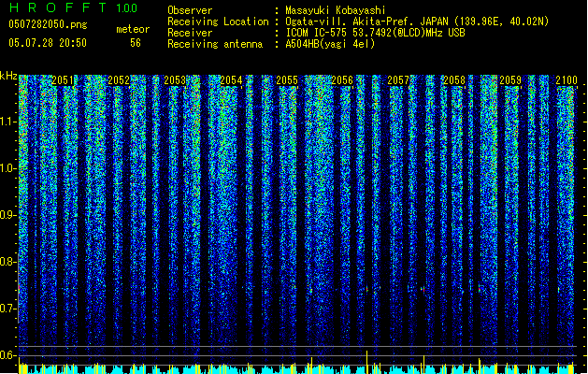Click the 2100 time marker
Viewport: 588px width, 374px height.
pos(566,80)
